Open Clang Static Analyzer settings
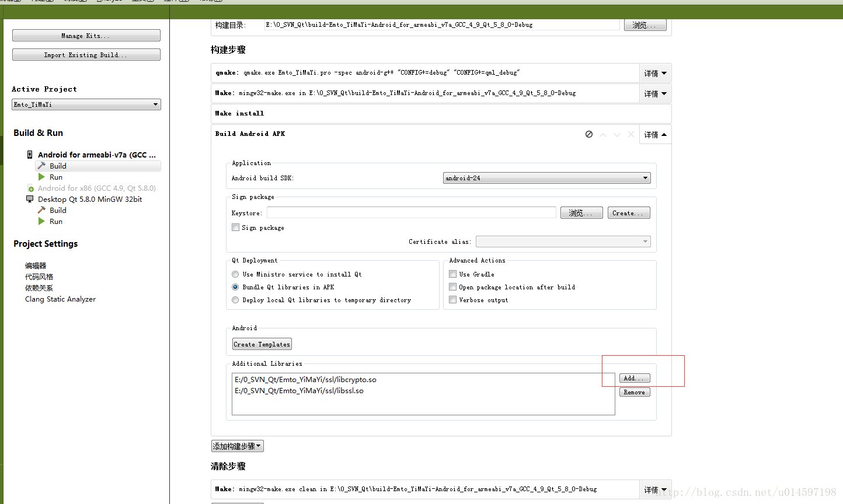843x504 pixels. (x=60, y=299)
